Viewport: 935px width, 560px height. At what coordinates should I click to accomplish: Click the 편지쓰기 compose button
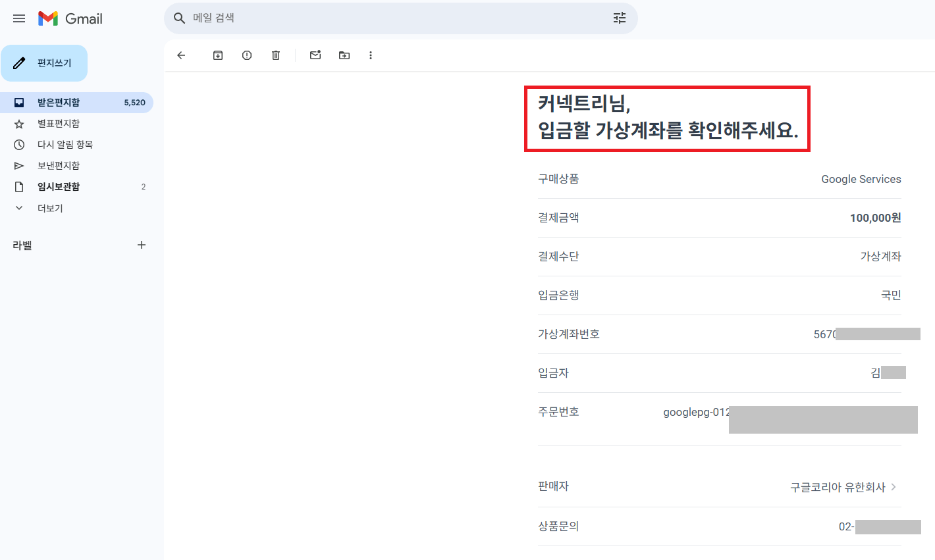pos(44,63)
